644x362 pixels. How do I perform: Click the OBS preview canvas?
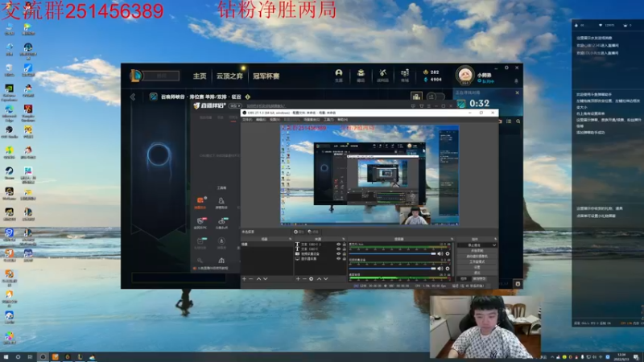[369, 175]
